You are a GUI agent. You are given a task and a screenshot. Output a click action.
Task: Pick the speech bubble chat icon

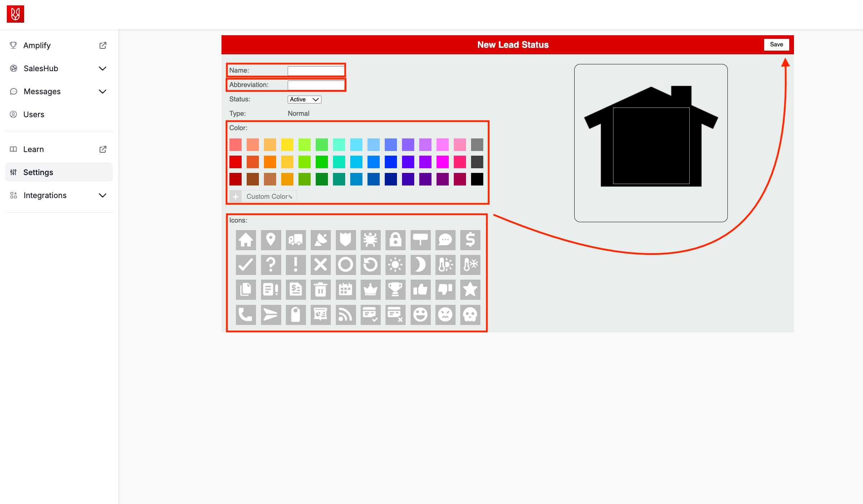pyautogui.click(x=445, y=240)
